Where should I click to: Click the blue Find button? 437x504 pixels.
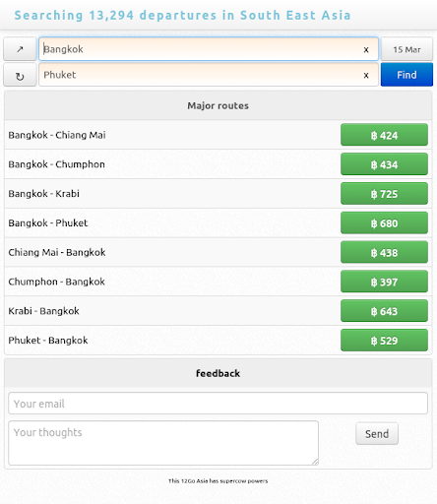coord(406,75)
